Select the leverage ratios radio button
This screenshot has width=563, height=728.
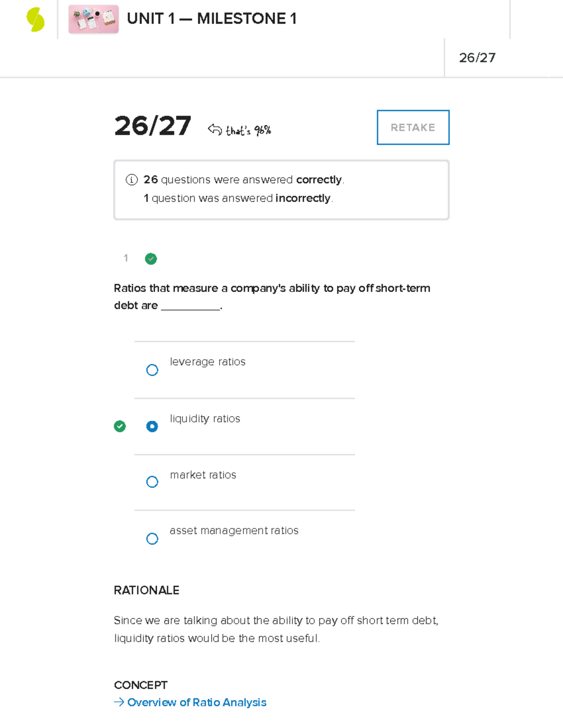[x=152, y=370]
